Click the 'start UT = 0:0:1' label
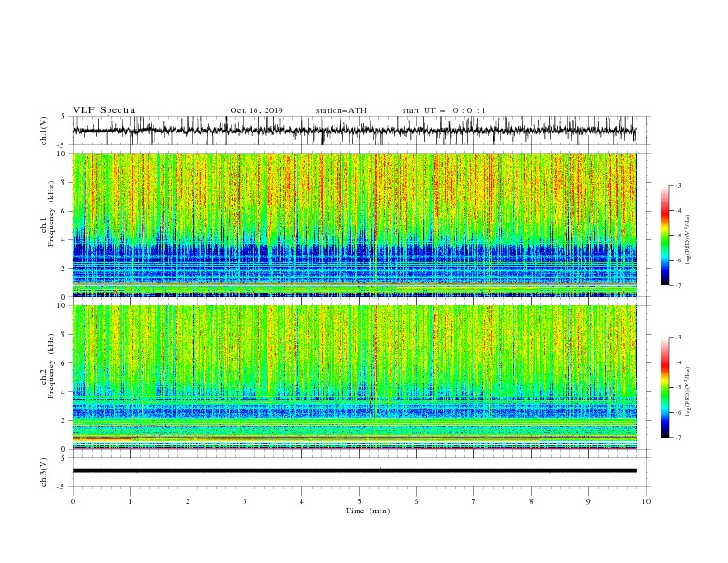728x563 pixels. tap(444, 110)
